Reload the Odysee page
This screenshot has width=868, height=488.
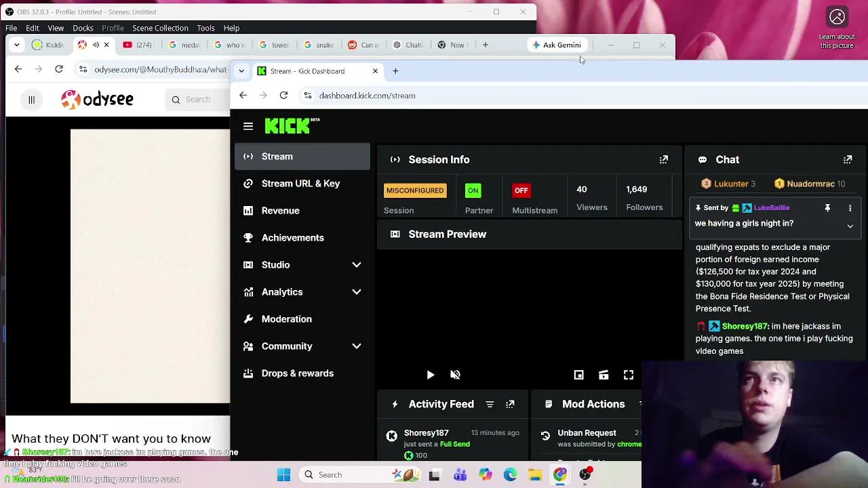[x=59, y=69]
